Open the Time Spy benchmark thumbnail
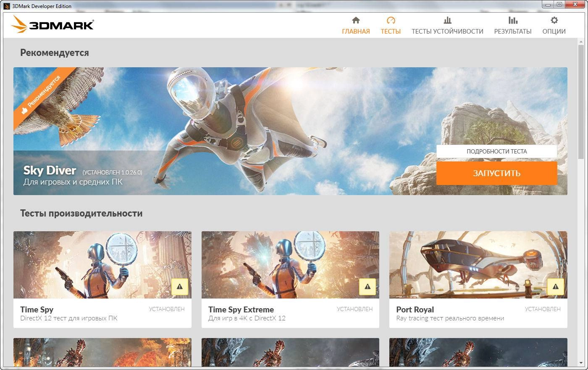The width and height of the screenshot is (588, 370). (x=102, y=265)
